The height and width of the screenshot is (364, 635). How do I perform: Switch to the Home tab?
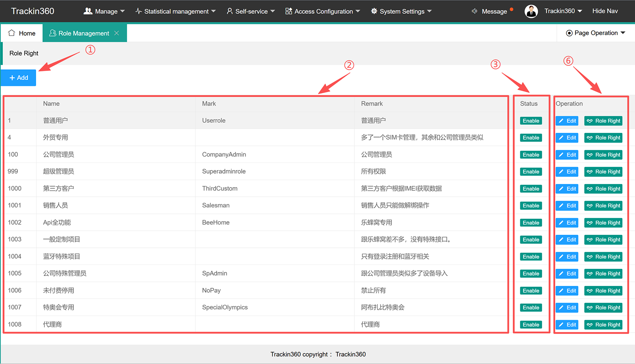22,33
